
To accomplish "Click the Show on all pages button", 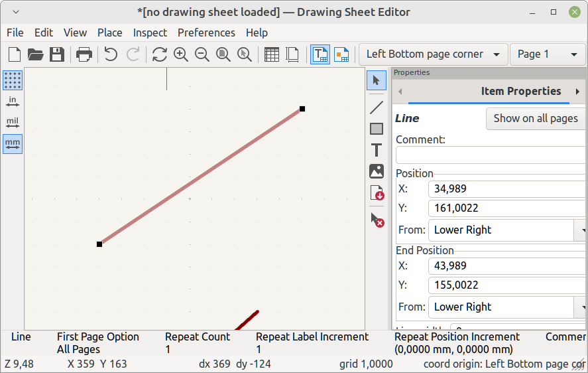I will [535, 118].
